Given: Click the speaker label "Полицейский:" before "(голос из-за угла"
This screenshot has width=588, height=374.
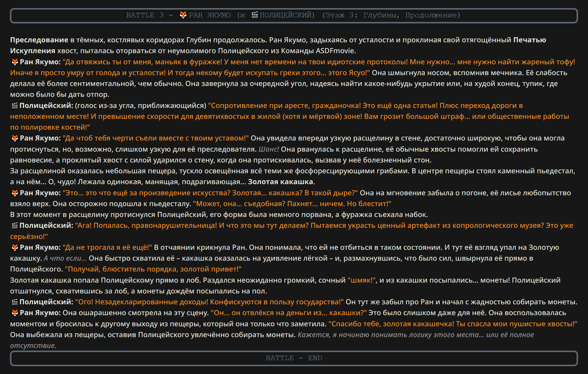Looking at the screenshot, I should click(x=46, y=106).
